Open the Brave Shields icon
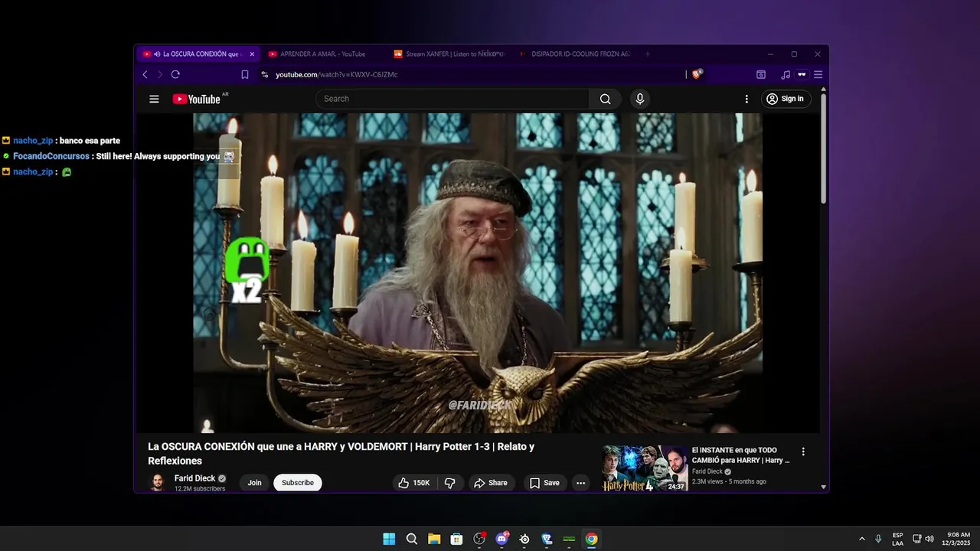Screen dimensions: 980x551 click(x=697, y=74)
